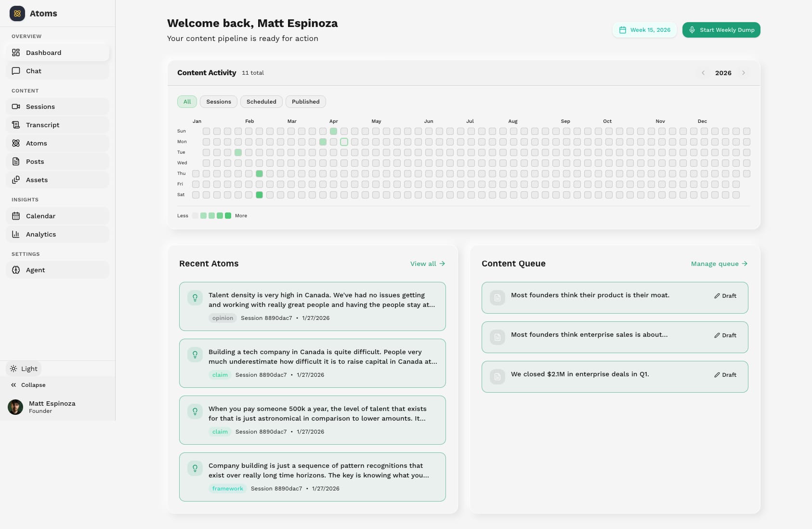Switch to the Sessions activity filter

point(218,102)
